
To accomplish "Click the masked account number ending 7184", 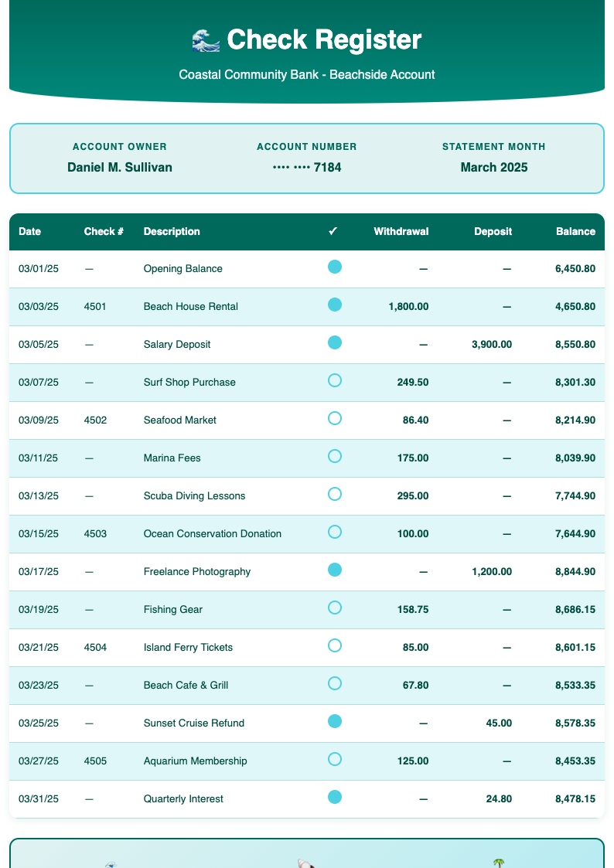I will tap(307, 167).
